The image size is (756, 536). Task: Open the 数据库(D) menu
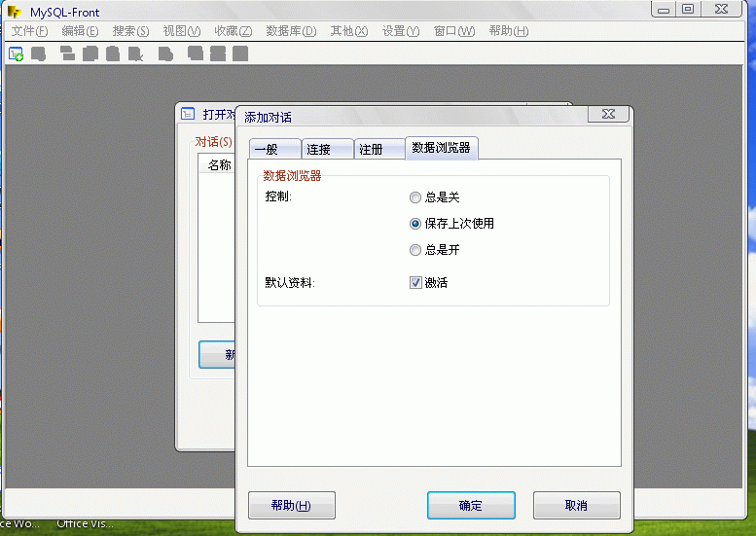coord(291,31)
